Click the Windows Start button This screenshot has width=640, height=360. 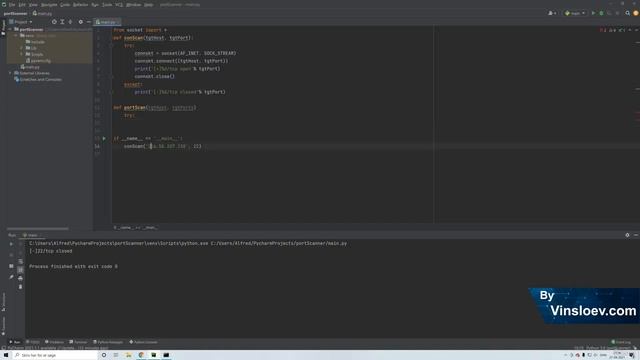point(6,355)
